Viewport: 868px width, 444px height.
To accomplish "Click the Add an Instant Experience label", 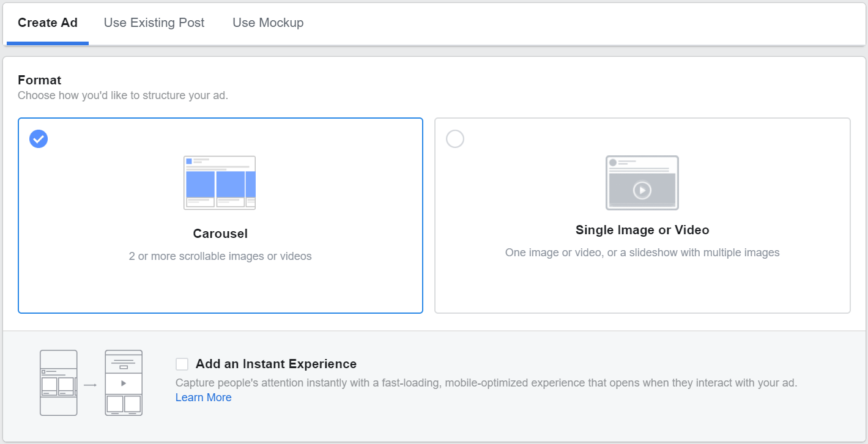I will point(276,364).
